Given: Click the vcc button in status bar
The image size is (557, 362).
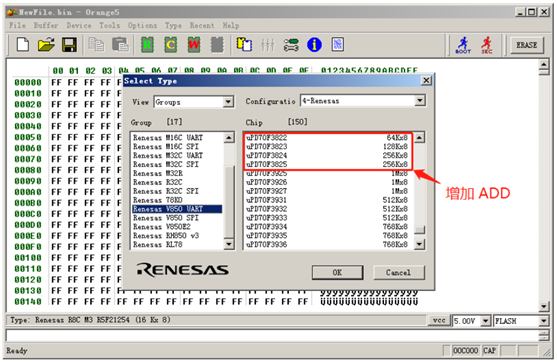Looking at the screenshot, I should (439, 320).
